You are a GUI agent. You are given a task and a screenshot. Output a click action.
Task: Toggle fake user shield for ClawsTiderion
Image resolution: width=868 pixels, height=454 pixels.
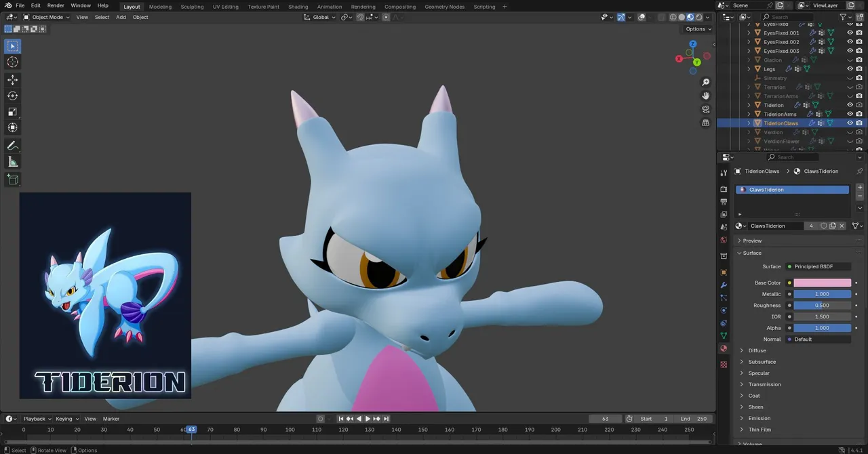point(824,226)
